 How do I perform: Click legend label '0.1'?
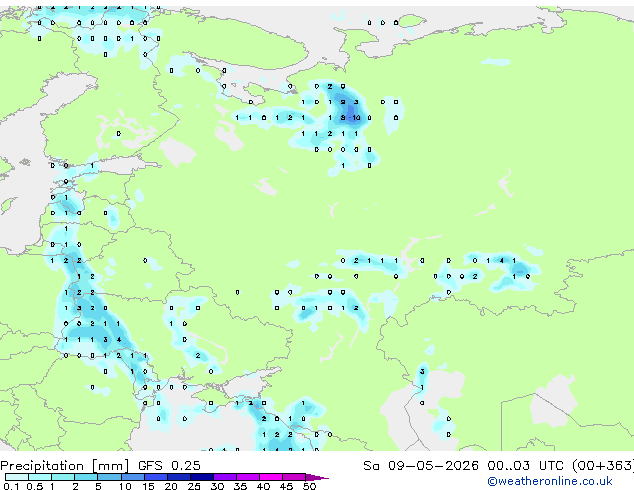(x=11, y=486)
